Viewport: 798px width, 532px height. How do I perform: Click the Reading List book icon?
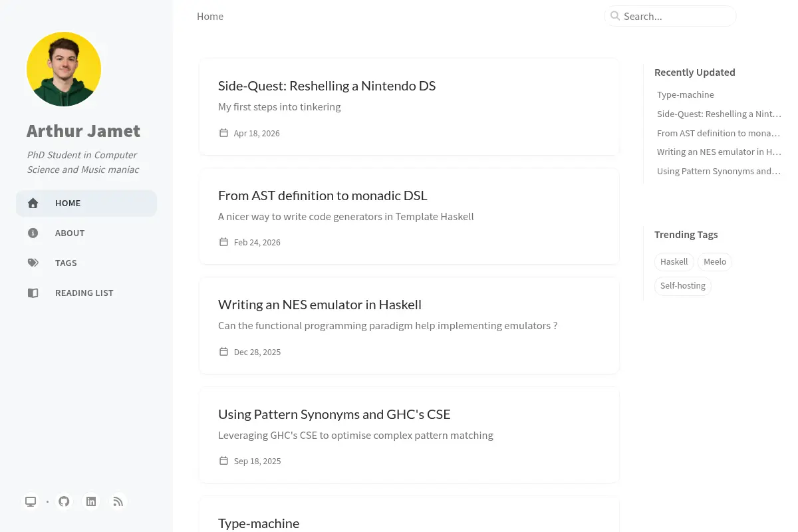click(33, 293)
